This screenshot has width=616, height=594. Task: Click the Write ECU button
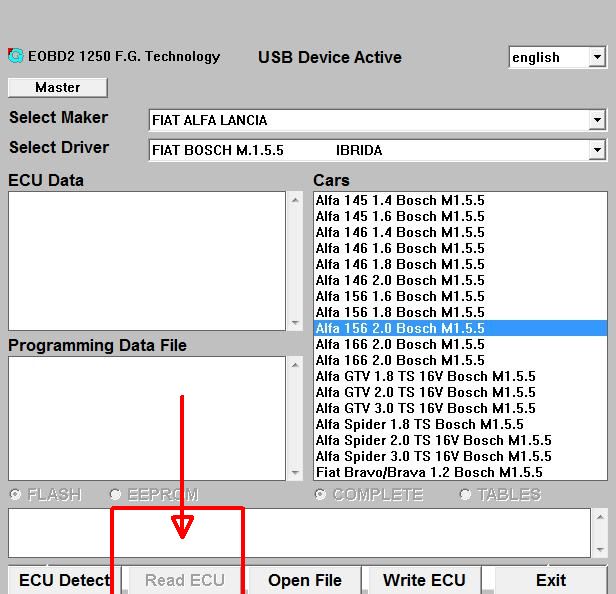pos(424,580)
